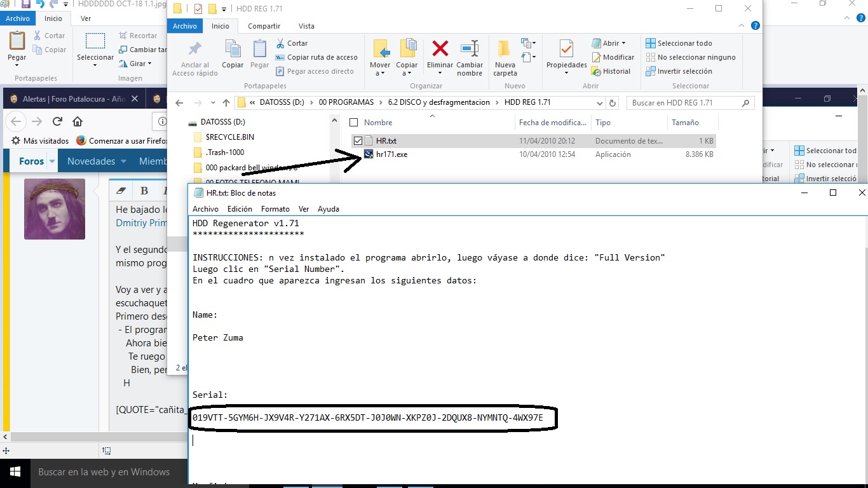868x488 pixels.
Task: Toggle select-all checkbox beside Nombre header
Action: point(353,123)
